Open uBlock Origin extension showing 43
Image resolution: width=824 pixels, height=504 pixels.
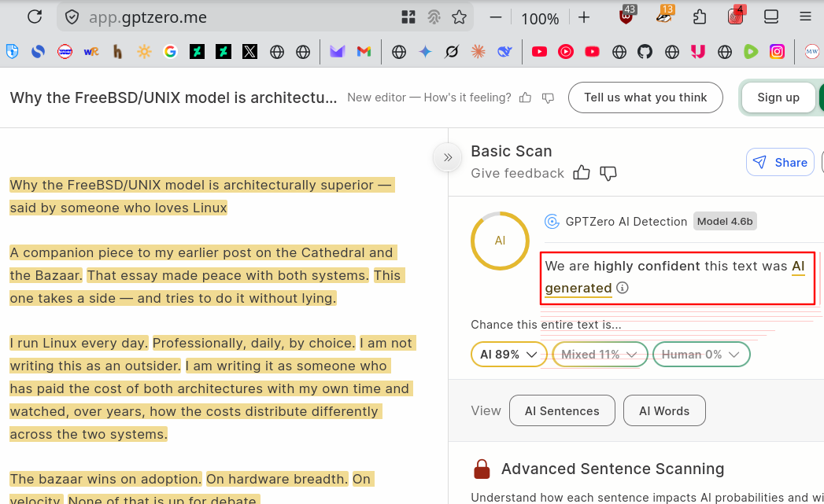pyautogui.click(x=627, y=15)
